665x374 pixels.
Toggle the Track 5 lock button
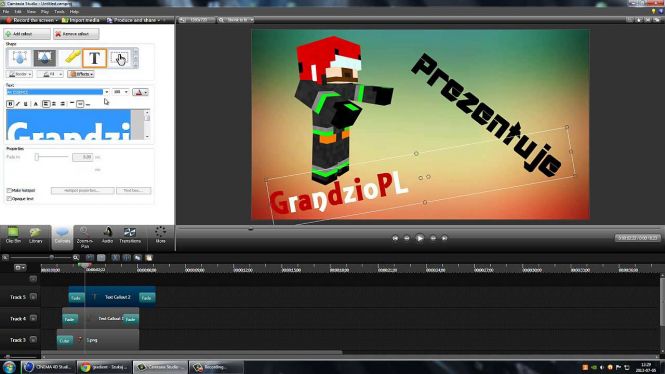[33, 297]
